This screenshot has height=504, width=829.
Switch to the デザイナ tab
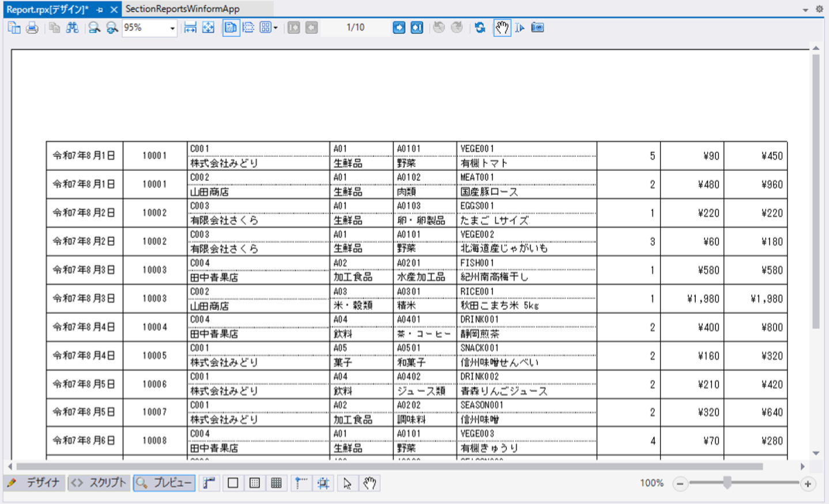click(35, 483)
